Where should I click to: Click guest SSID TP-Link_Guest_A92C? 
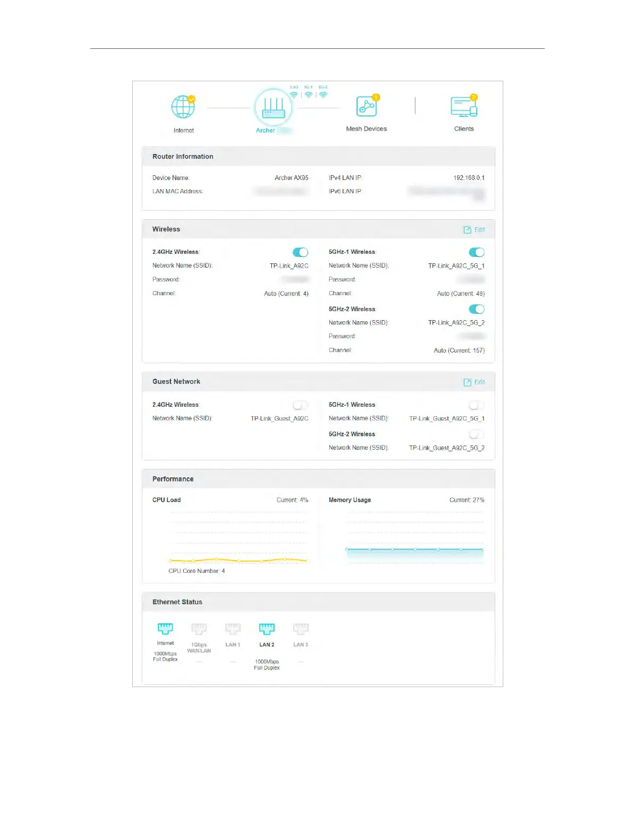pos(279,419)
